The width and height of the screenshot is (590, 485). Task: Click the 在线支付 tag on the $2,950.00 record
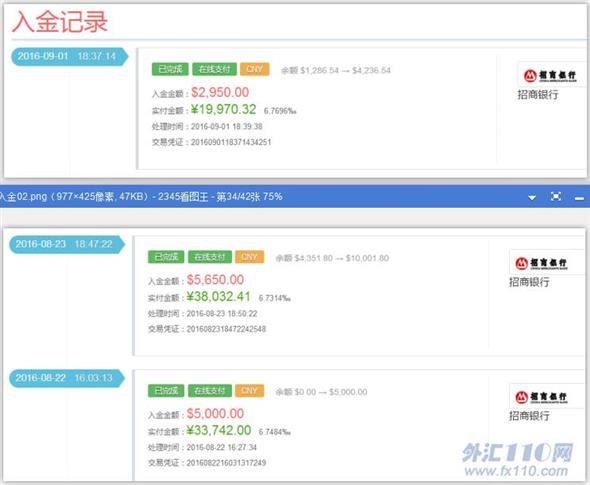coord(214,69)
